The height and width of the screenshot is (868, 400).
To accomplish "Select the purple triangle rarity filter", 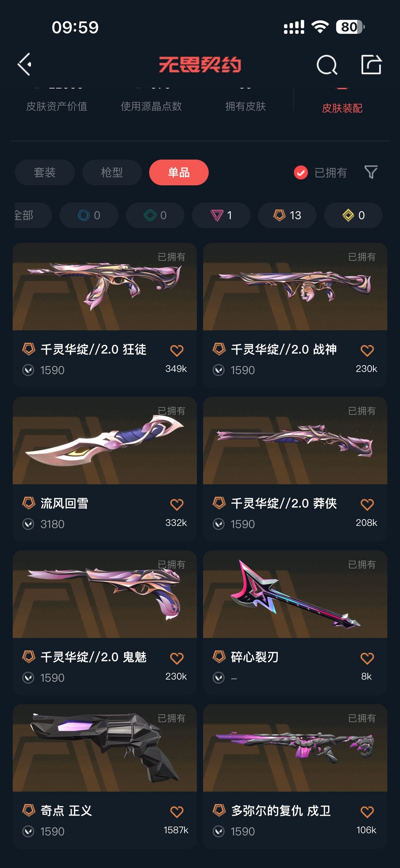I will point(221,215).
